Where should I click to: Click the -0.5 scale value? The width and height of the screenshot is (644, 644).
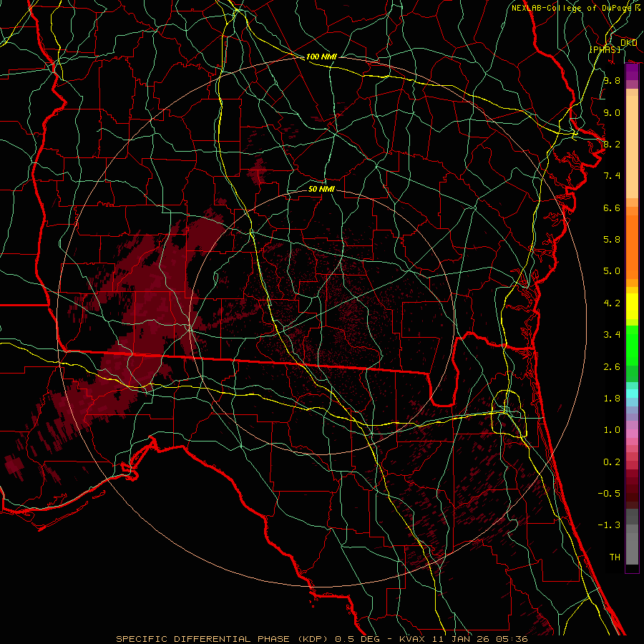coord(609,494)
